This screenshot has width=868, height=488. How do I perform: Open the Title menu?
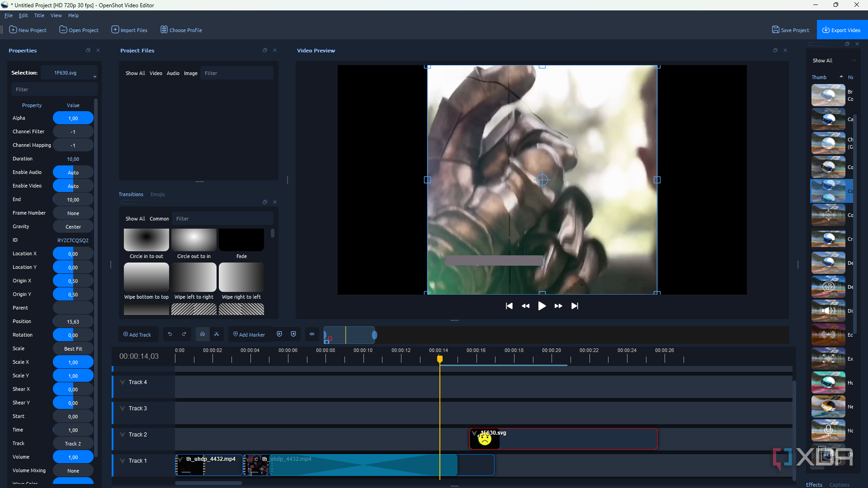(x=39, y=15)
